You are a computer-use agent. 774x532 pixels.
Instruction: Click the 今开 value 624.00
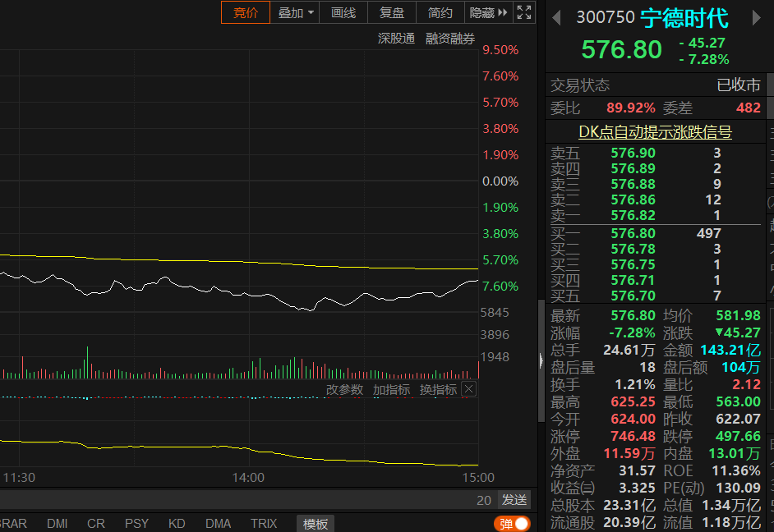click(633, 419)
